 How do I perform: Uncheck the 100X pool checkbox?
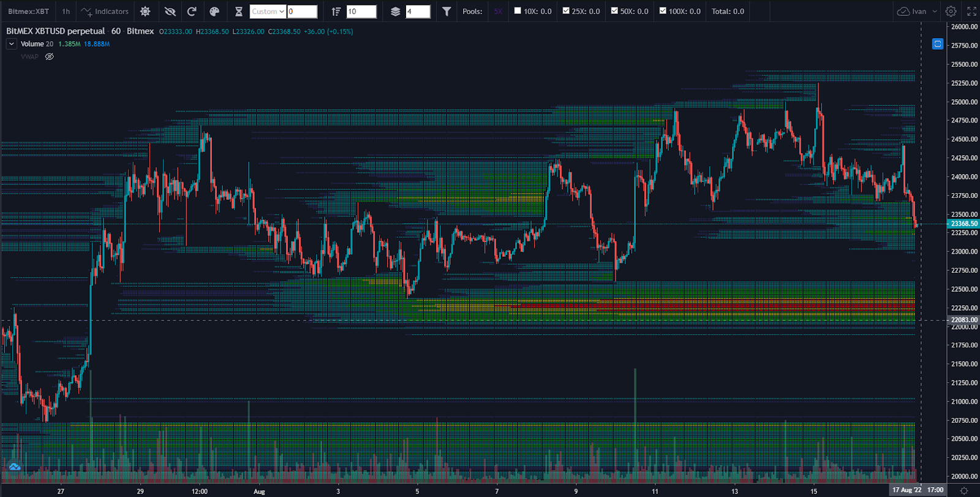pos(663,11)
